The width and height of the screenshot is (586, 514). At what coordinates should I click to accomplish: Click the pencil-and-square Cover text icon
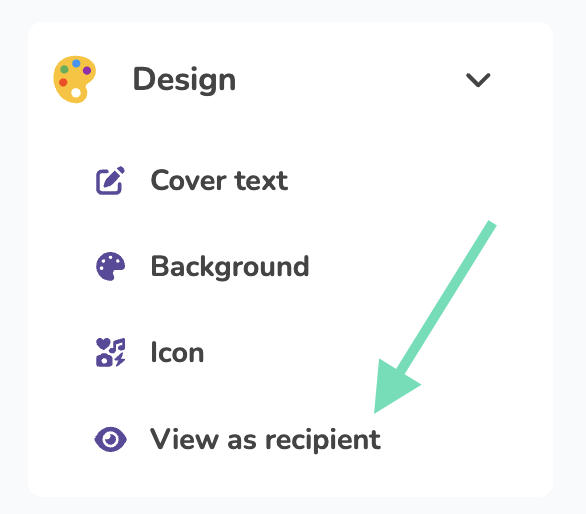point(110,181)
